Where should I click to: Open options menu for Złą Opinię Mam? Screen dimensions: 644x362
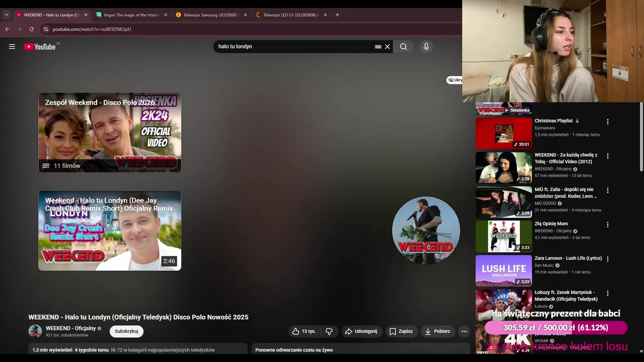point(607,225)
